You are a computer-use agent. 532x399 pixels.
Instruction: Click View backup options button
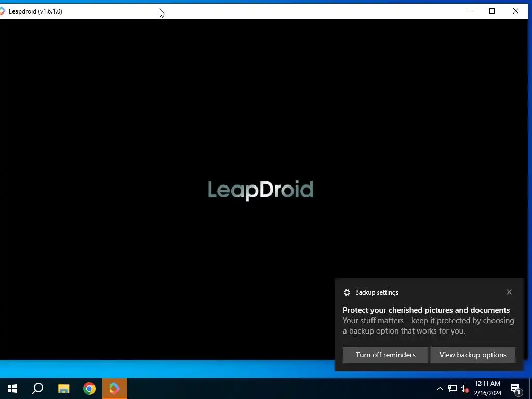click(473, 355)
